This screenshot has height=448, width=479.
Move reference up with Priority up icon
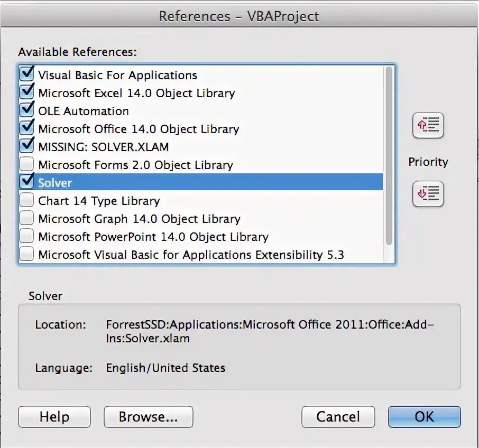428,125
